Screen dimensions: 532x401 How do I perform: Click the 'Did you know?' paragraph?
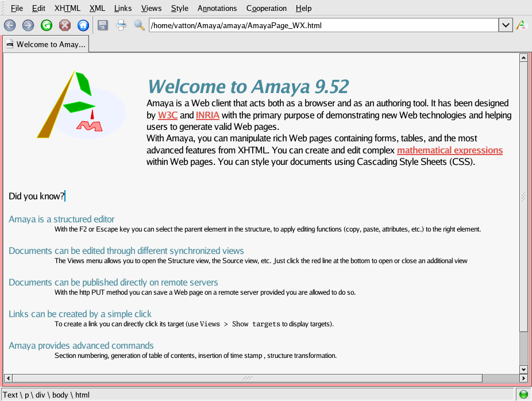37,196
